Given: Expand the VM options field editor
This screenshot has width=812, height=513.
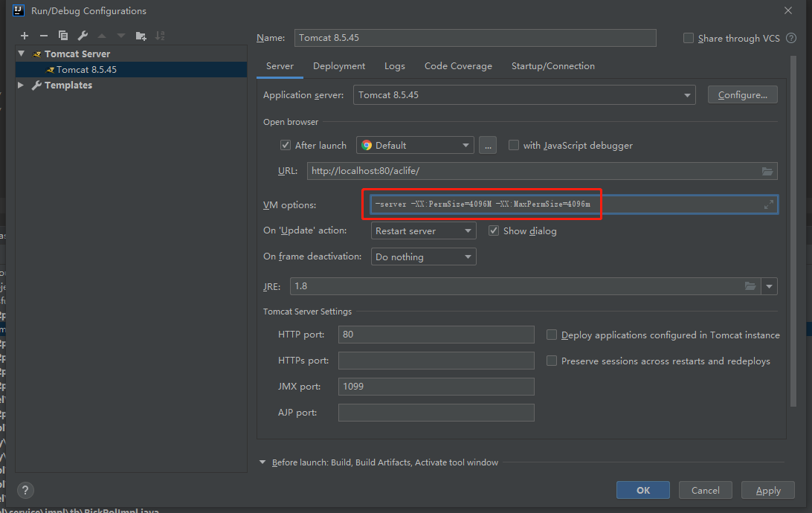Looking at the screenshot, I should point(769,204).
